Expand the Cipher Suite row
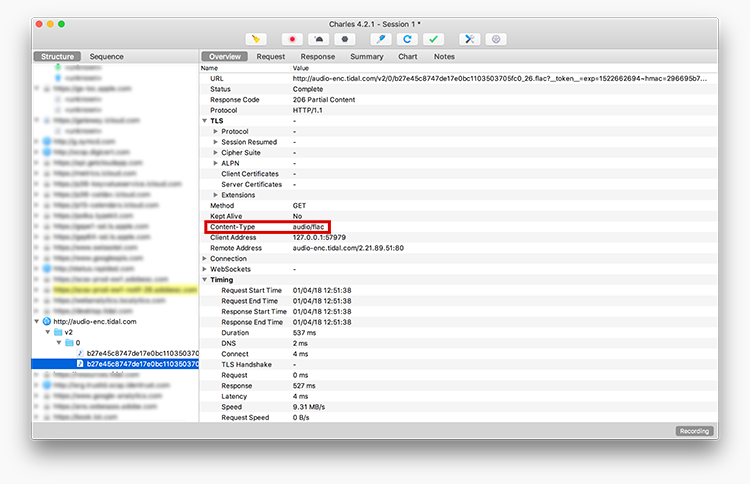Viewport: 750px width, 484px height. coord(215,153)
